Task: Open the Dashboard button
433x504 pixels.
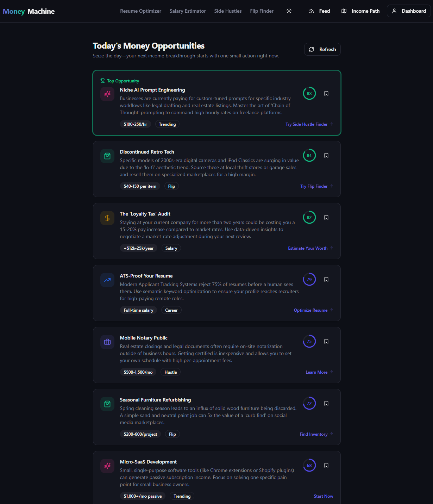Action: click(x=409, y=11)
